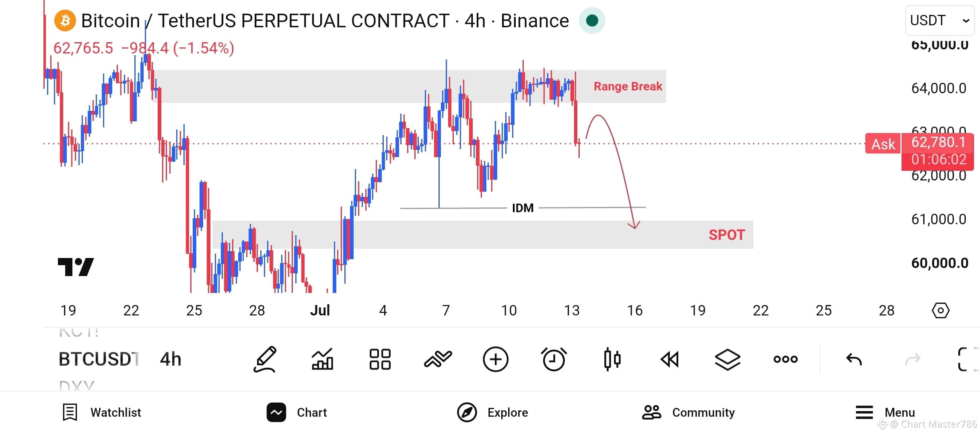The width and height of the screenshot is (980, 434).
Task: Open the three-dot more options
Action: tap(785, 359)
